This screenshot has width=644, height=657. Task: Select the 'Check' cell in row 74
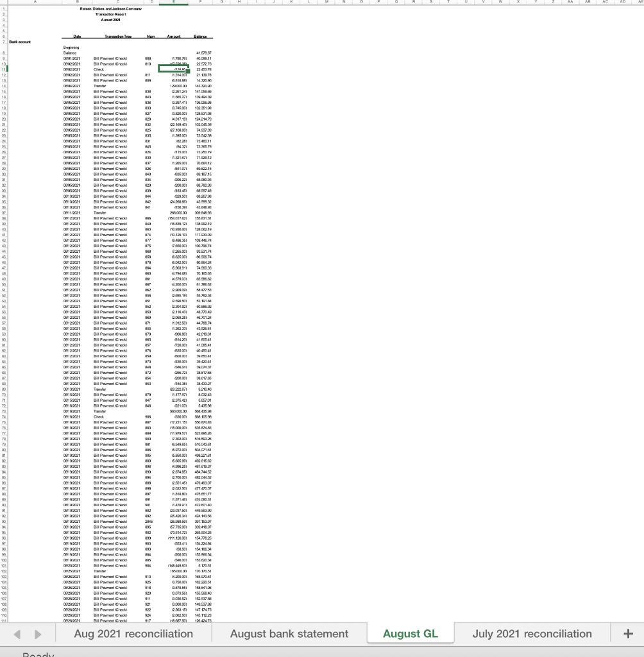[x=99, y=417]
